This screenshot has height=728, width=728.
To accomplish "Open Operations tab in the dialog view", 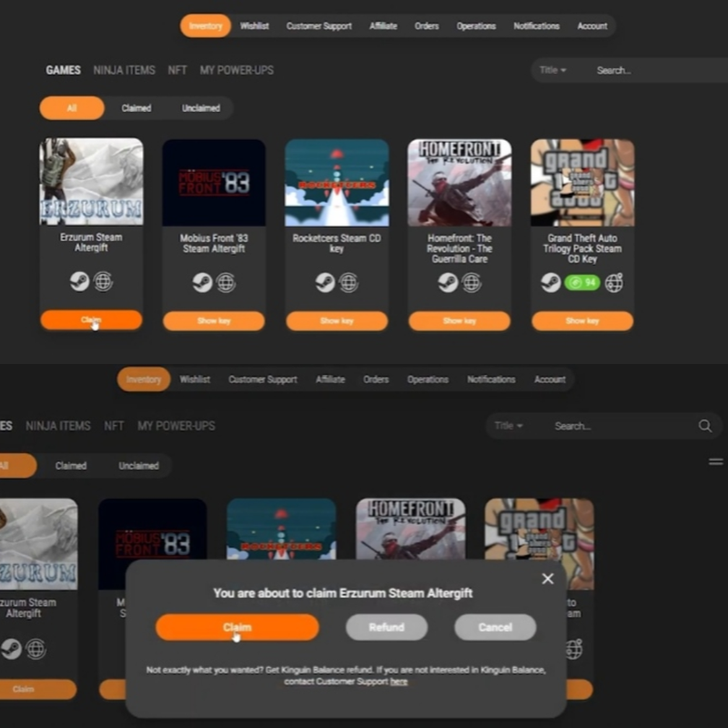I will point(428,379).
